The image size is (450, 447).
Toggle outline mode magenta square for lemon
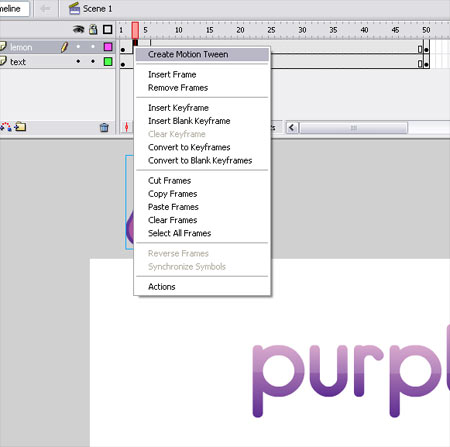pos(108,47)
